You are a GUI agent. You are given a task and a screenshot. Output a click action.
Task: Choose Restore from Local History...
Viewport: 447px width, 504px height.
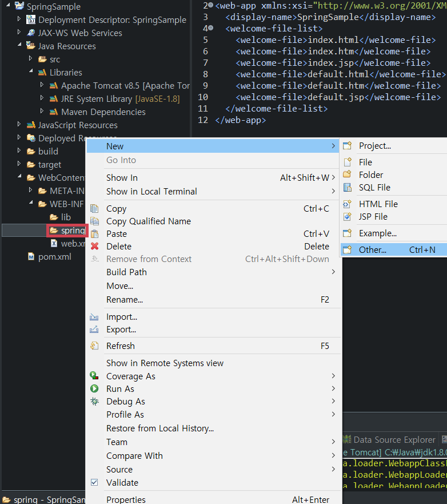(x=214, y=428)
